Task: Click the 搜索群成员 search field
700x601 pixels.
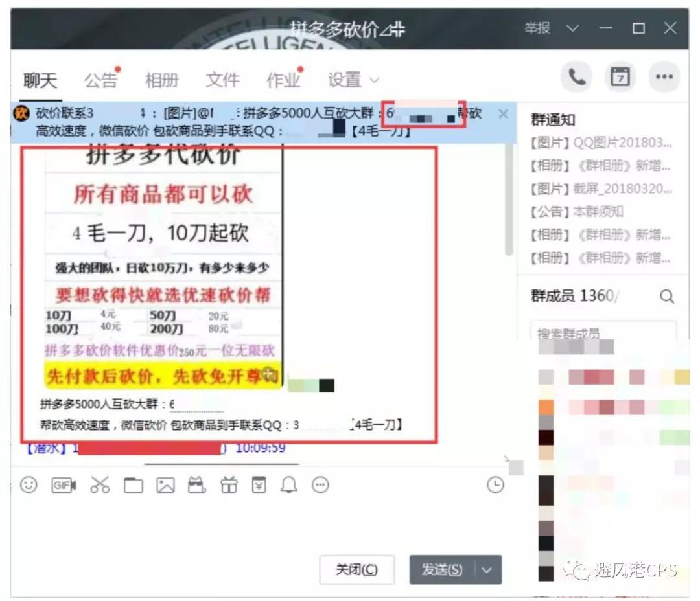Action: [x=603, y=332]
